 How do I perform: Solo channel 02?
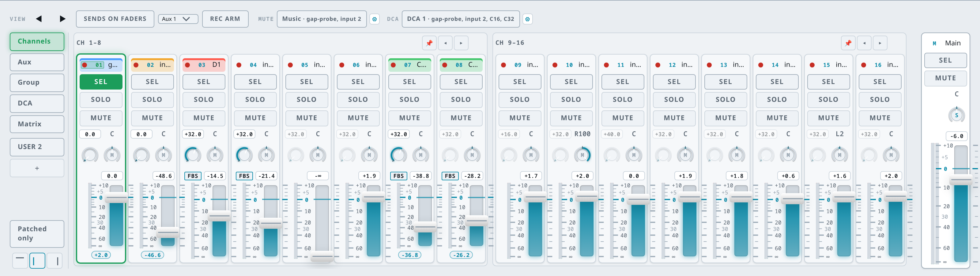[152, 99]
